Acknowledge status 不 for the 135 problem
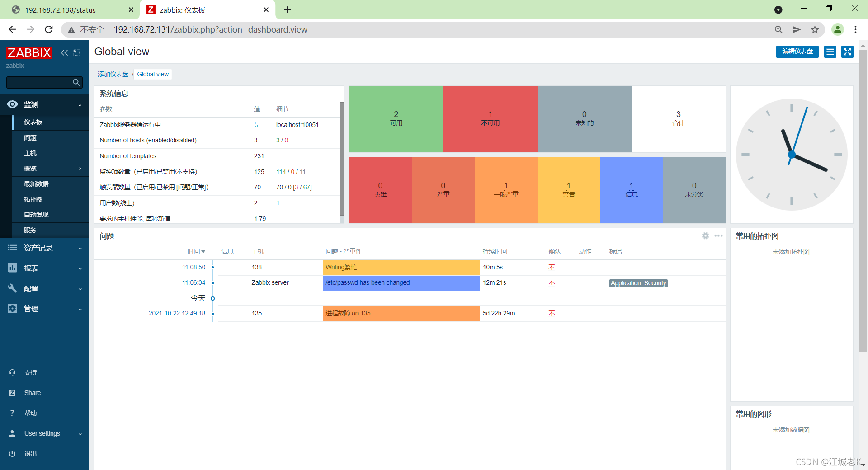This screenshot has height=470, width=868. 552,313
